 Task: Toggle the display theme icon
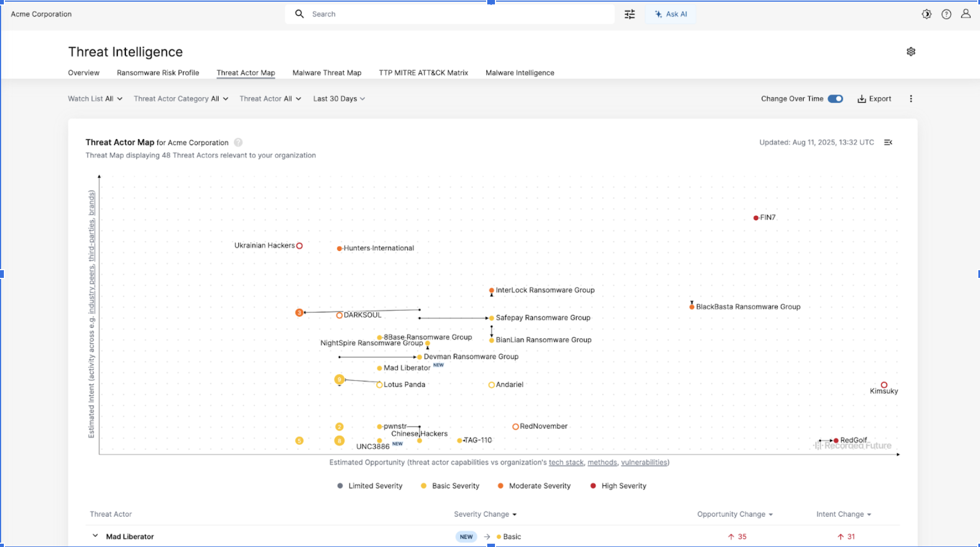point(927,14)
